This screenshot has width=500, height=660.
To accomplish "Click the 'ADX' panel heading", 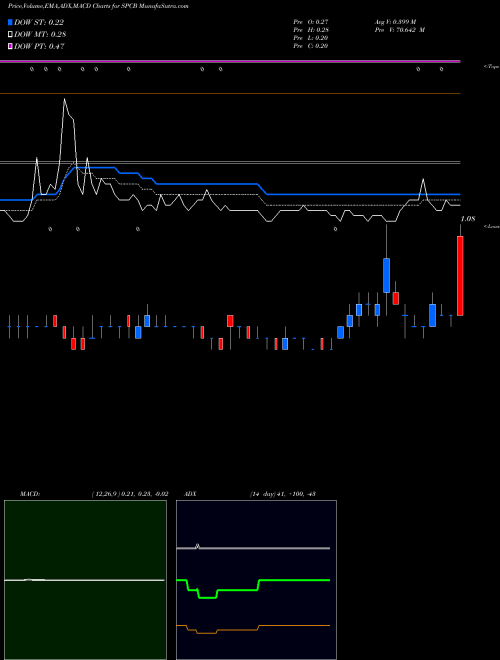I will pyautogui.click(x=190, y=494).
